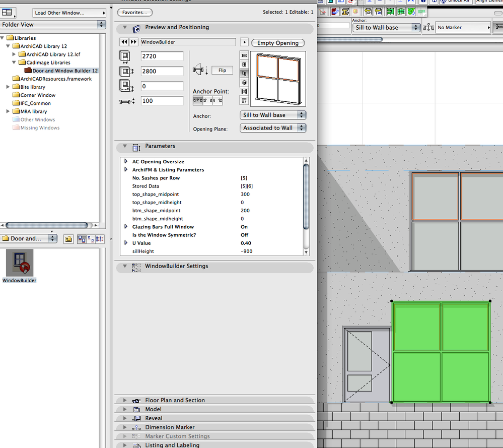503x448 pixels.
Task: Open the Opening Plane dropdown
Action: pos(273,128)
